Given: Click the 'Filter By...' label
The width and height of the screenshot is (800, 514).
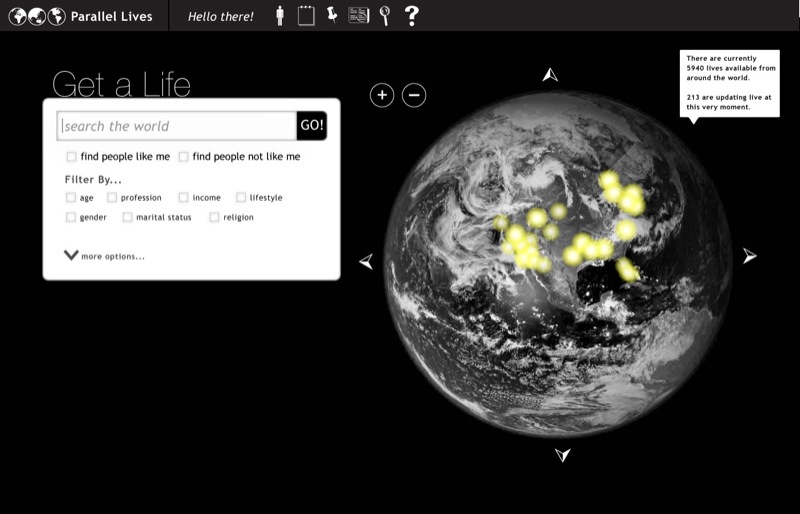Looking at the screenshot, I should click(93, 180).
